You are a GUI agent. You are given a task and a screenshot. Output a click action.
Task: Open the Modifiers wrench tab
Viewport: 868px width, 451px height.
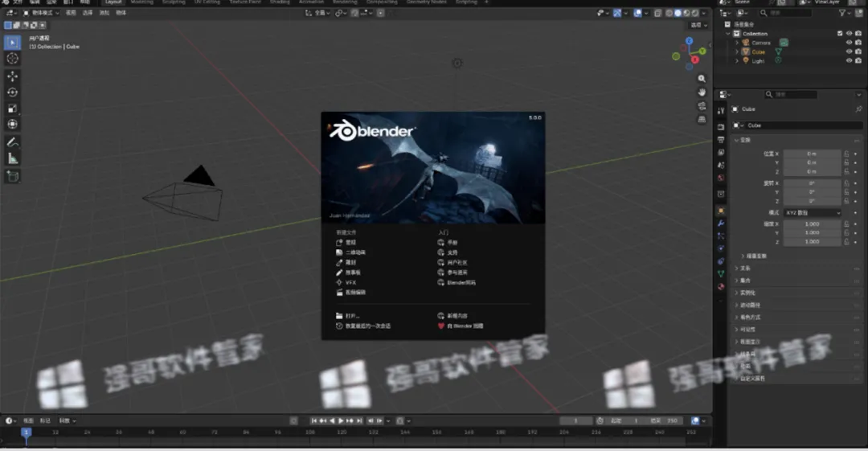click(x=721, y=223)
